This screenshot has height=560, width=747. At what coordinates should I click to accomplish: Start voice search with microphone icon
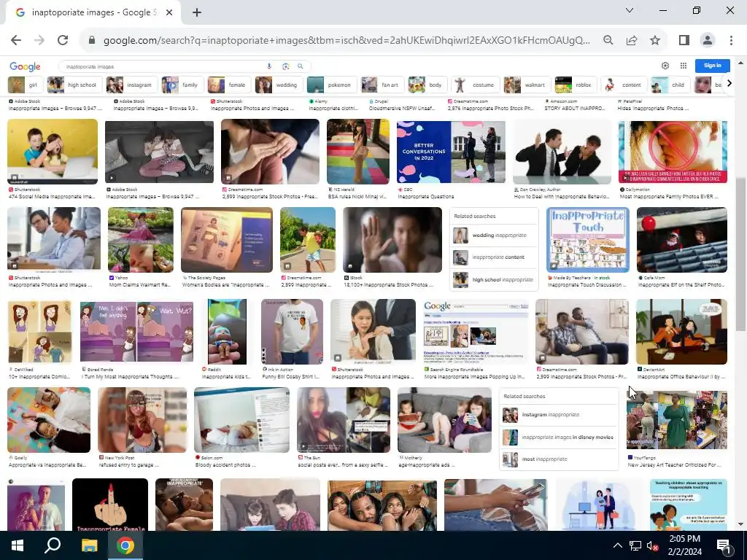click(269, 66)
